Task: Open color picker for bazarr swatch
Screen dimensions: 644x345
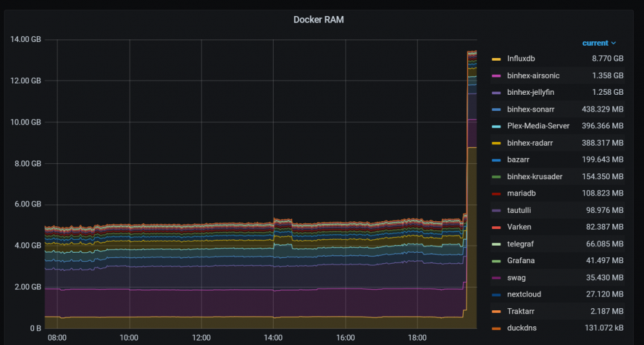Action: tap(496, 160)
